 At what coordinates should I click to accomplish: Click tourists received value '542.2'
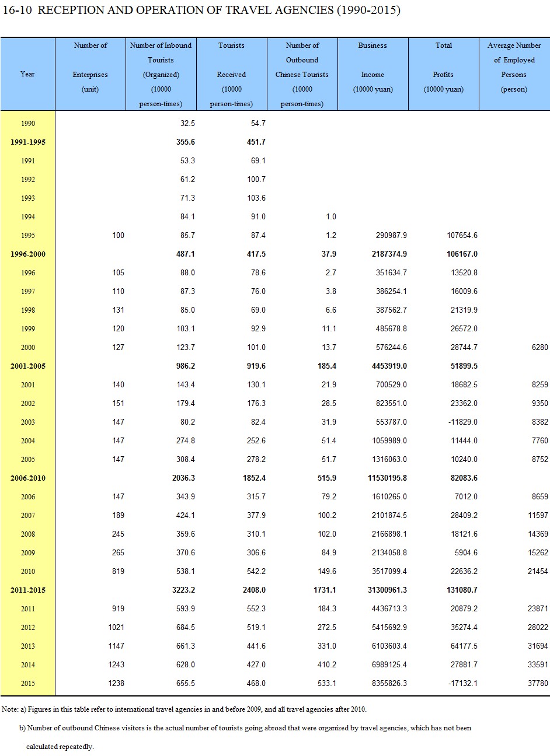coord(256,572)
